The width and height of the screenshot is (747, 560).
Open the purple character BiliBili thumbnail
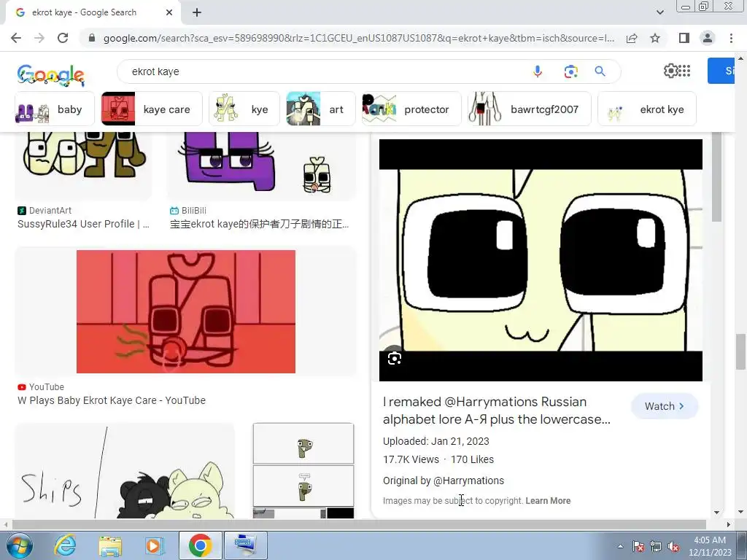pyautogui.click(x=261, y=164)
